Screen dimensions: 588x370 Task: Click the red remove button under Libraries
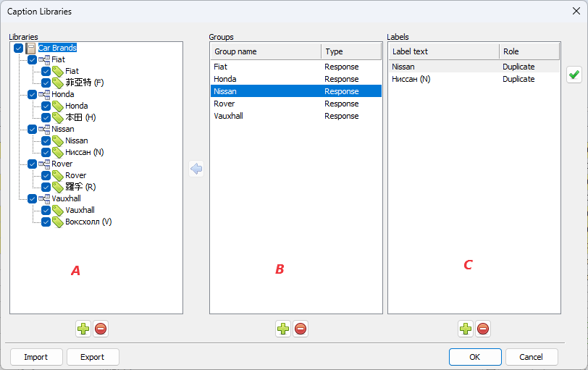point(101,329)
